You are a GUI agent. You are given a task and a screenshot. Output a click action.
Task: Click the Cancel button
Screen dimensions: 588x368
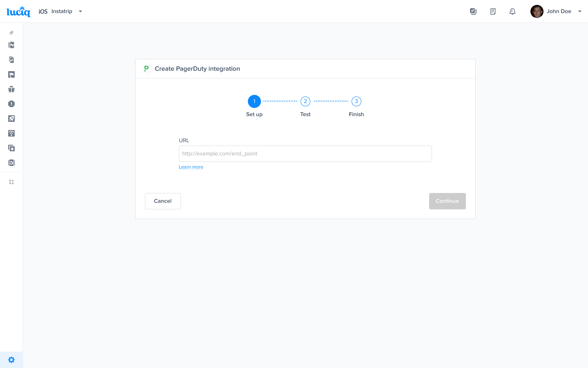point(163,201)
